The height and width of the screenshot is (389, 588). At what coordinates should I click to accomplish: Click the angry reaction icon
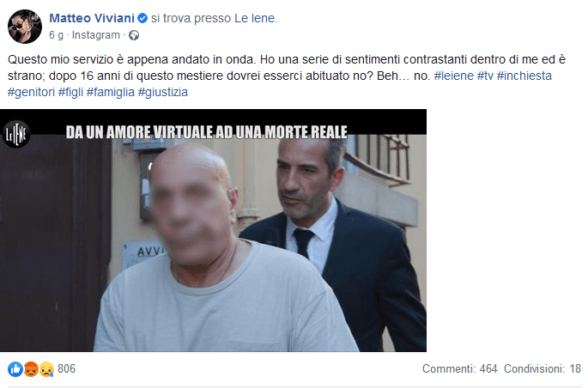point(31,369)
